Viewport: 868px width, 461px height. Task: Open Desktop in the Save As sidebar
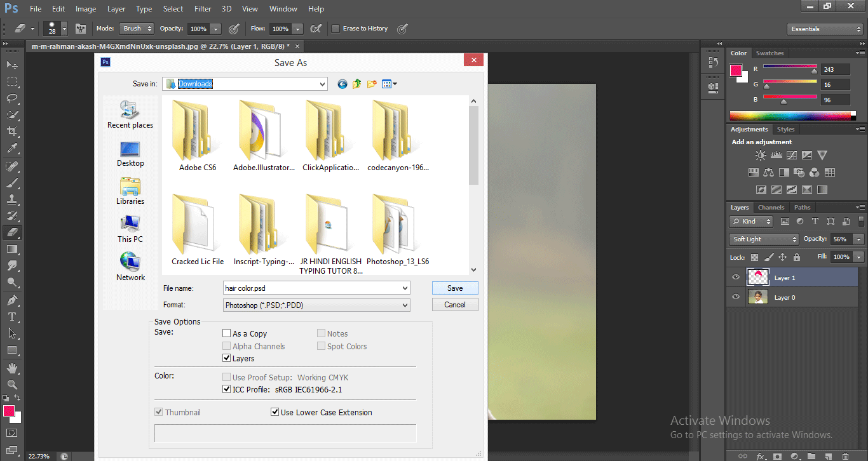pyautogui.click(x=130, y=154)
